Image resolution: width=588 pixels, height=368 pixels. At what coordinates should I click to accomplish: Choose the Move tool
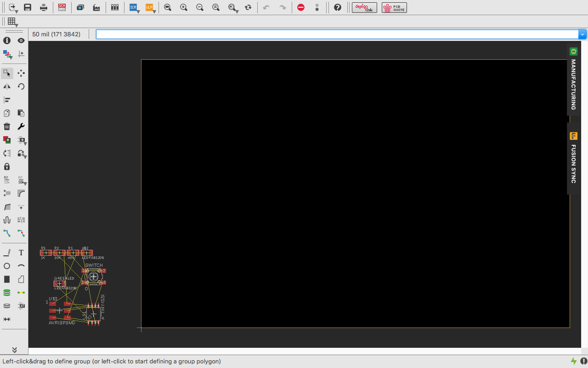pyautogui.click(x=21, y=73)
